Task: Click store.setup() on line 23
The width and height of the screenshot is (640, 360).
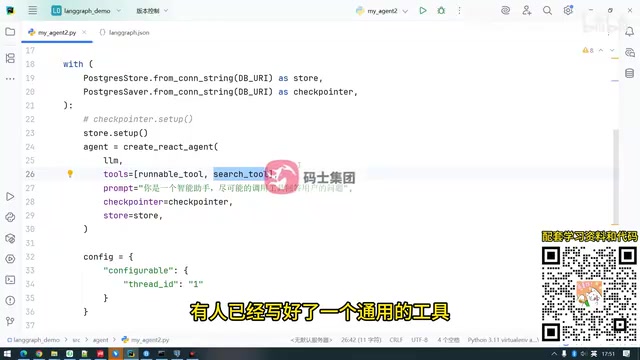Action: point(116,133)
